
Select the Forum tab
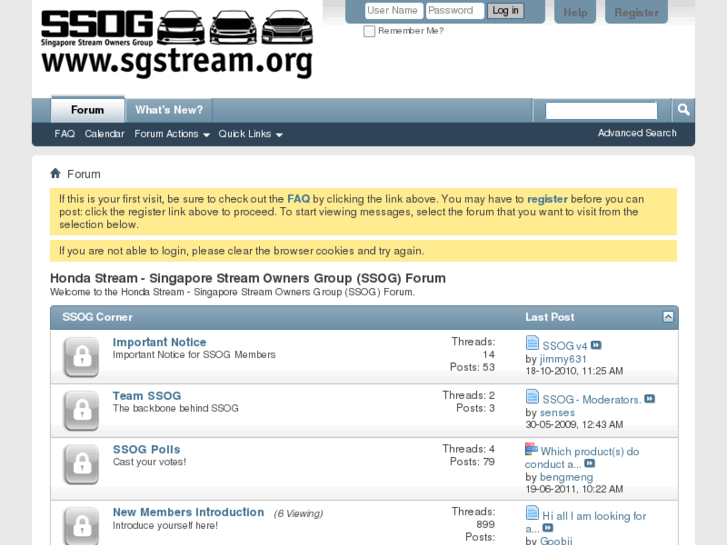88,110
